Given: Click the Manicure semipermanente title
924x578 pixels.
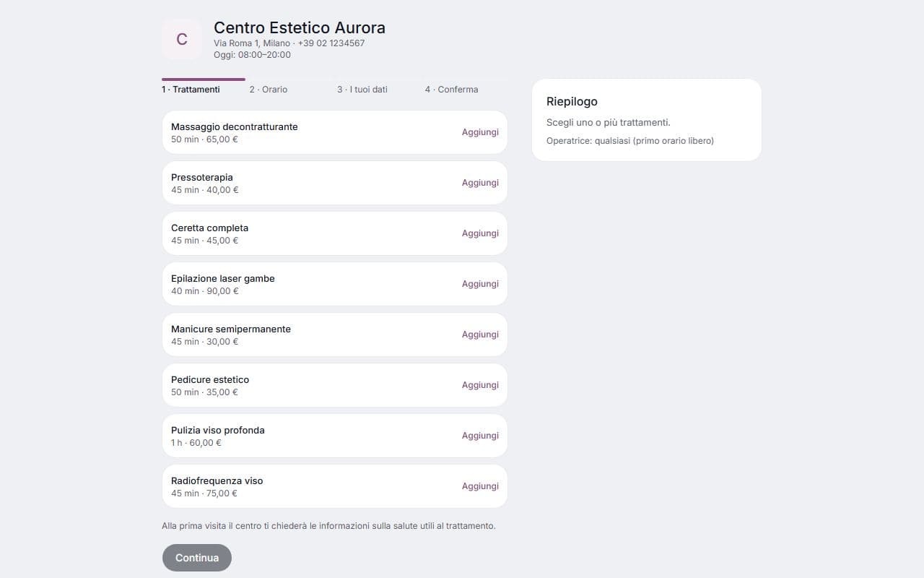Looking at the screenshot, I should tap(231, 329).
